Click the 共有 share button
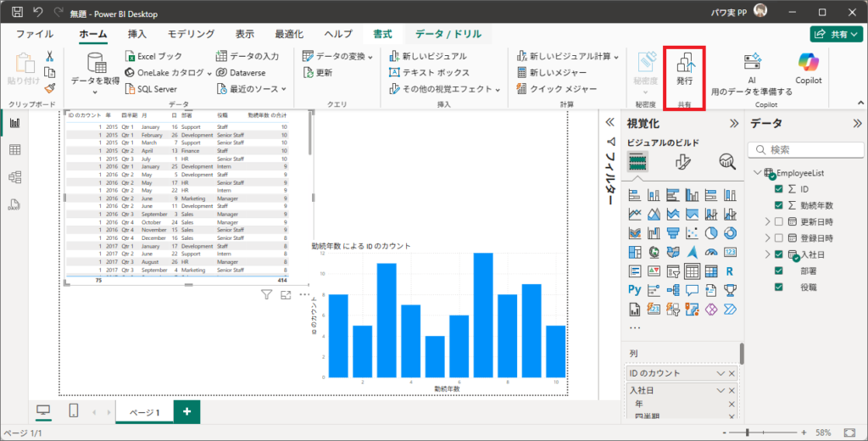 click(x=837, y=35)
